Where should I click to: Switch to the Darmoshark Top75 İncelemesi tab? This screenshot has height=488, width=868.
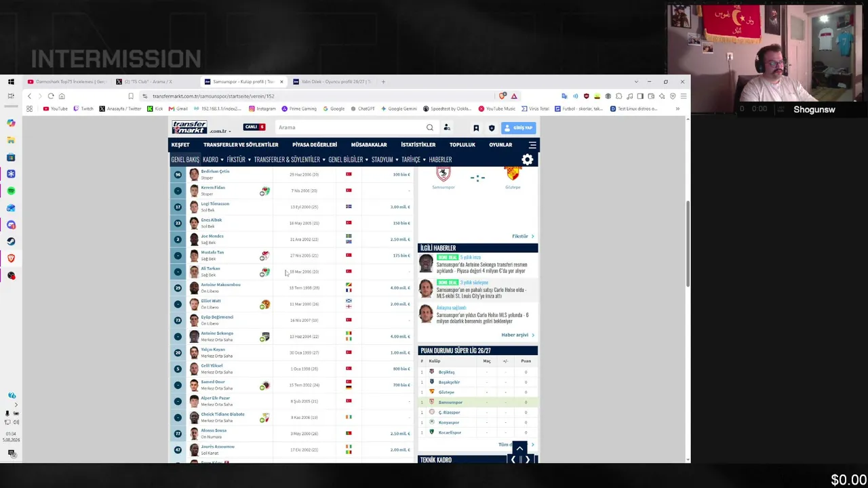coord(66,82)
